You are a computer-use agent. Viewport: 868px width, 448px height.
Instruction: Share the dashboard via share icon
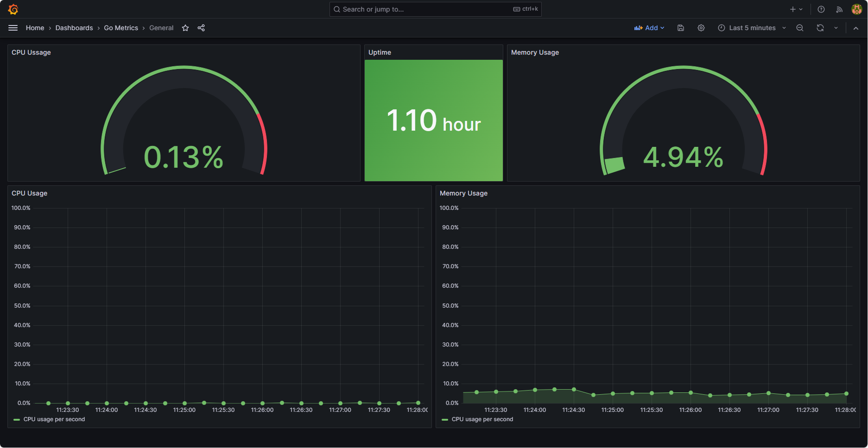[x=201, y=28]
